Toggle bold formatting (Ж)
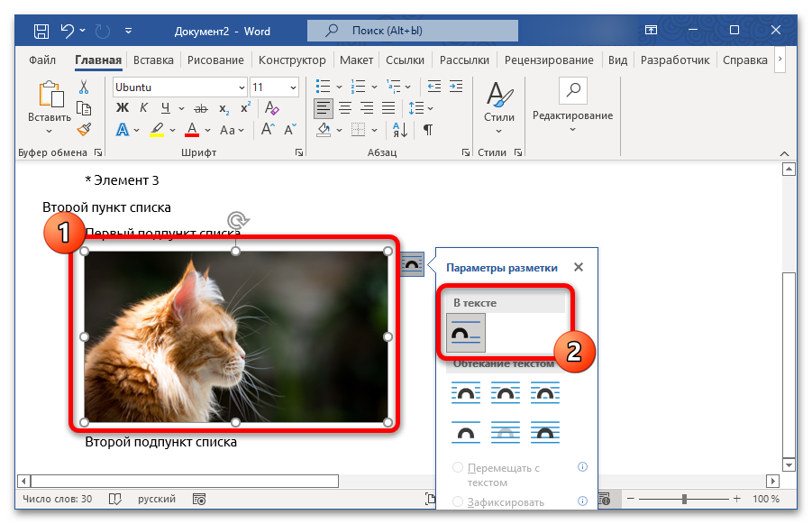The image size is (812, 524). point(123,108)
